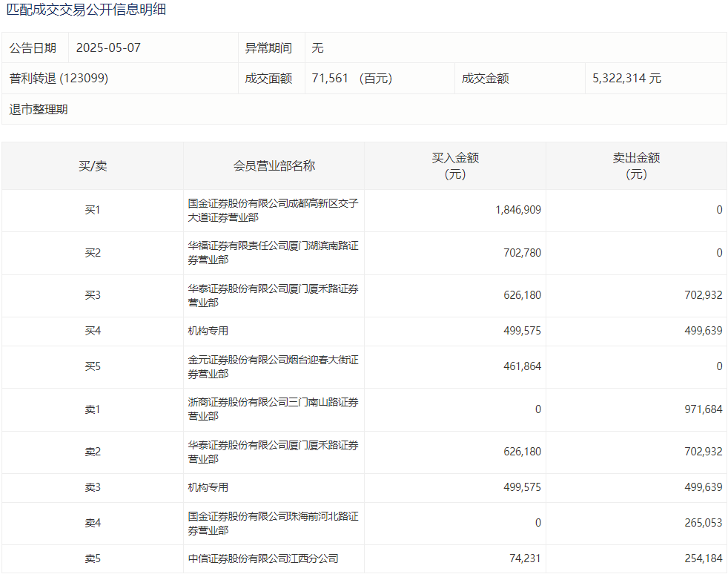
Task: Click the 匹配成交交易公开信息明细 page title
Action: [x=86, y=10]
